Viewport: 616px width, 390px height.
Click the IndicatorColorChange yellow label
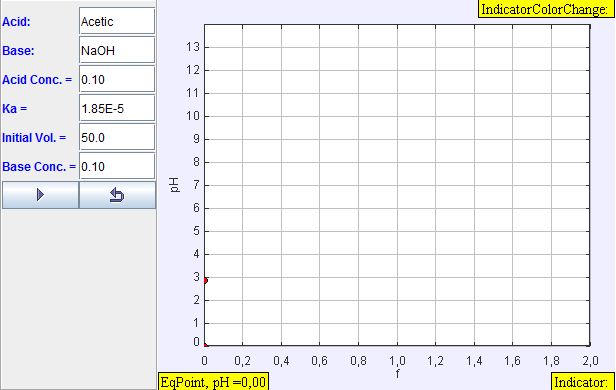(545, 9)
